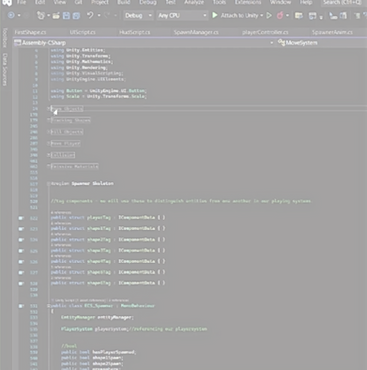Expand the collapsed Kill Objects region
Screen dimensions: 367x370
pyautogui.click(x=49, y=132)
